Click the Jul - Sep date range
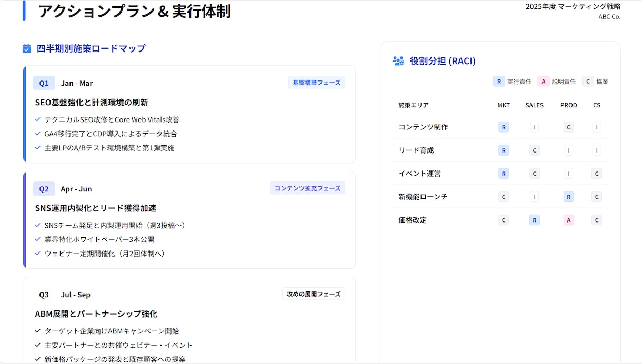 click(x=76, y=295)
